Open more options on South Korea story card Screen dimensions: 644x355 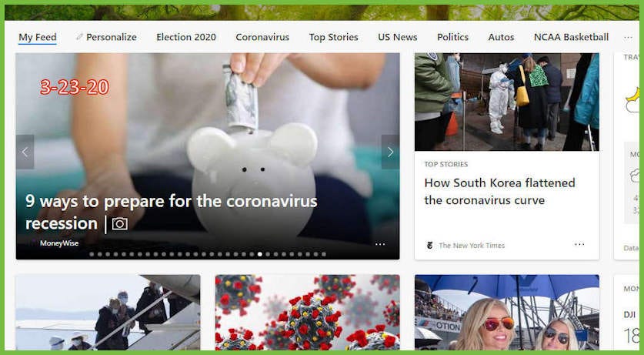(x=579, y=244)
